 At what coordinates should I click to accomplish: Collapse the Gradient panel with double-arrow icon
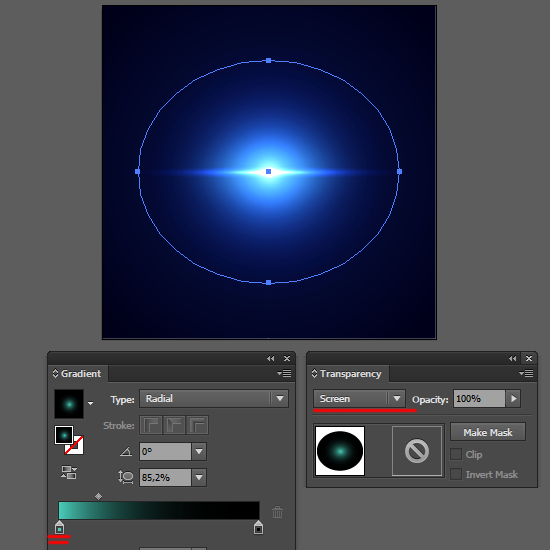pos(270,358)
